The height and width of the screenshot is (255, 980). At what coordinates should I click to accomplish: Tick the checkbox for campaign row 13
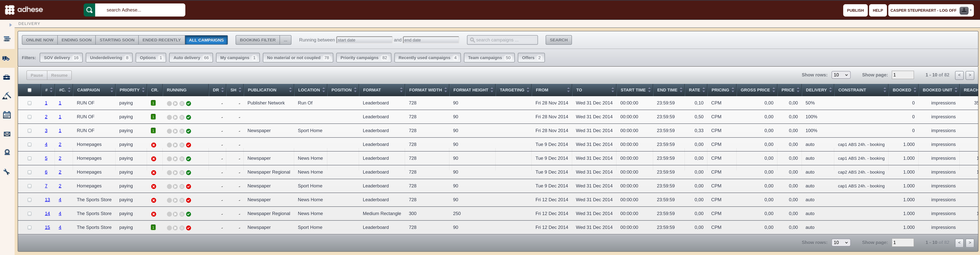(x=29, y=200)
